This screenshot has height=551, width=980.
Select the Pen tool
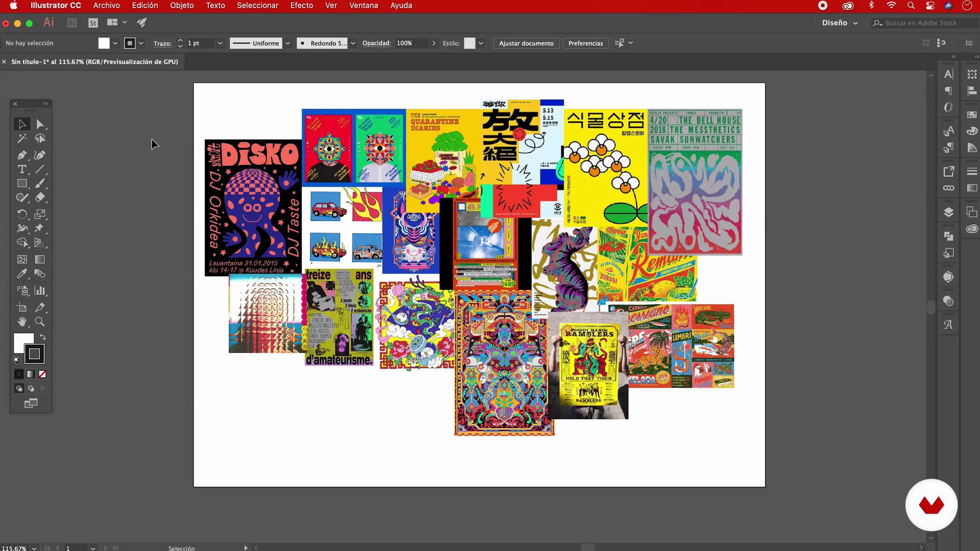[x=22, y=155]
